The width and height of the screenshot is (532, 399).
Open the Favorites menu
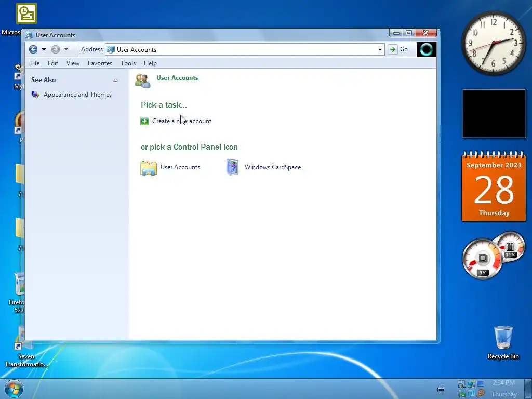(100, 63)
